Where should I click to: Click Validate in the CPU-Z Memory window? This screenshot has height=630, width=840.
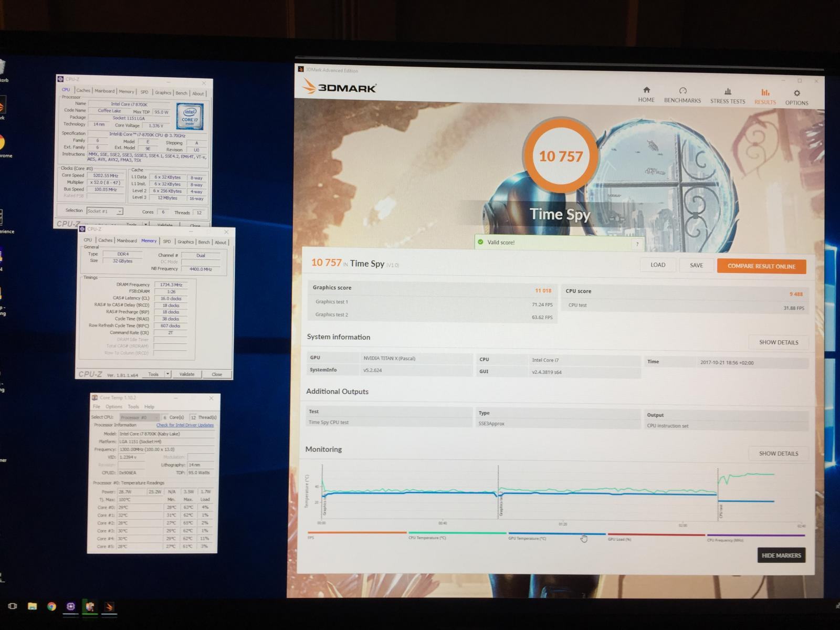coord(187,374)
